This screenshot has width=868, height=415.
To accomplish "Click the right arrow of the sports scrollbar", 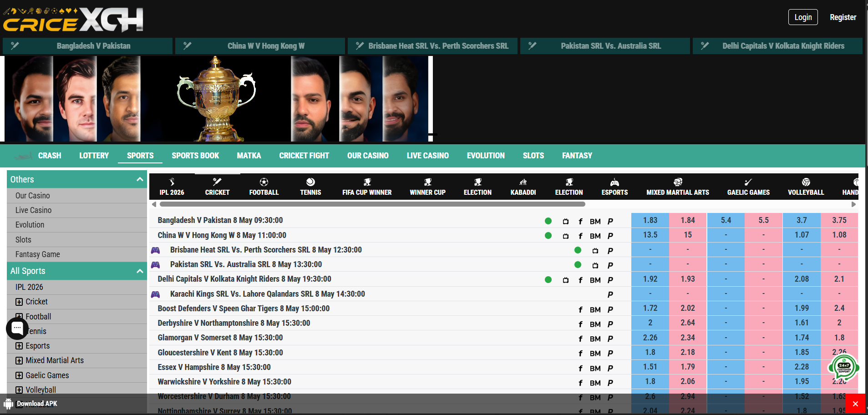I will click(x=854, y=204).
